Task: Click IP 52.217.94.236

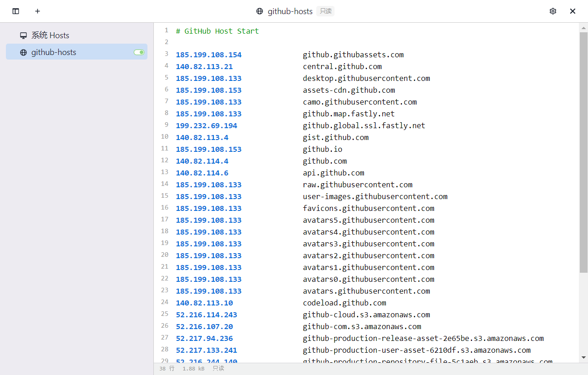Action: [x=204, y=338]
